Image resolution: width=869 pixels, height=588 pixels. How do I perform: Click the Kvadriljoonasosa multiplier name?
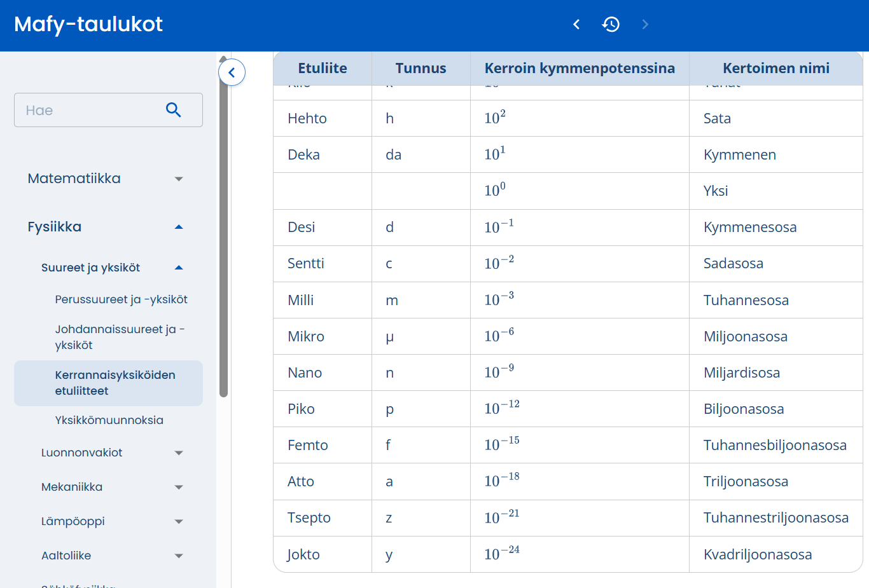pos(758,554)
